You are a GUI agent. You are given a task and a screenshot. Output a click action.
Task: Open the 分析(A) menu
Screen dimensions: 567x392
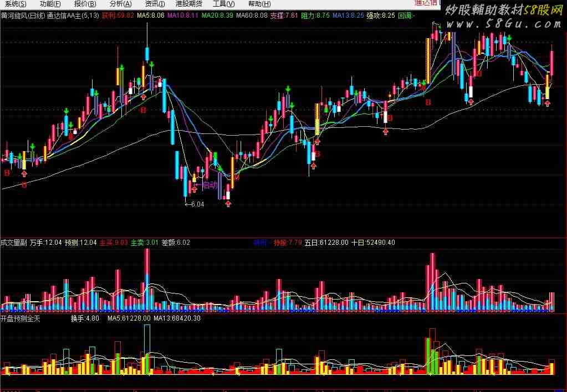120,4
